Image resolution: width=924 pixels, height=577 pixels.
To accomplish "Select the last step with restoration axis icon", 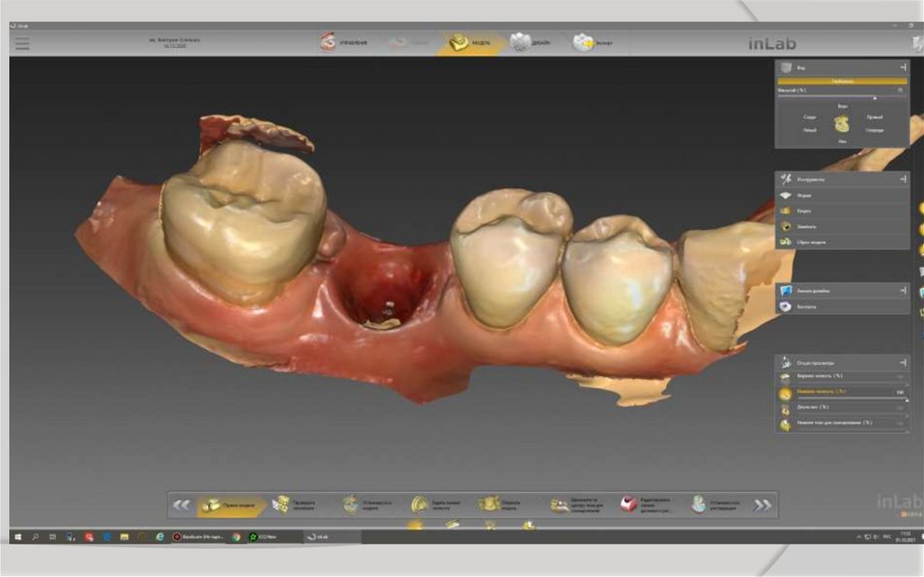I will click(717, 505).
